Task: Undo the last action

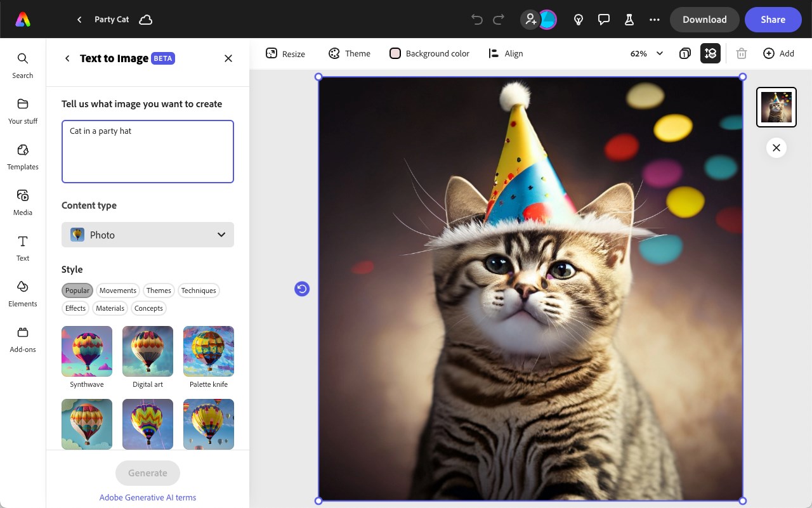Action: click(x=476, y=20)
